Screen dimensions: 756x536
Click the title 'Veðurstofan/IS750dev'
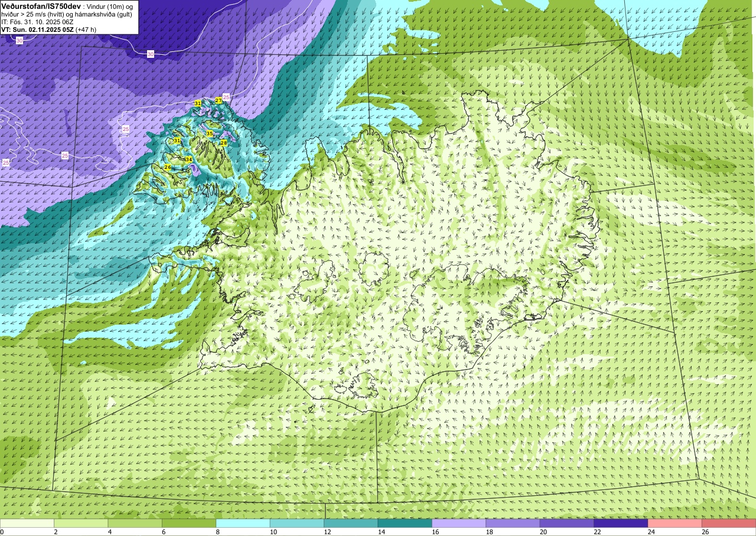click(x=41, y=5)
